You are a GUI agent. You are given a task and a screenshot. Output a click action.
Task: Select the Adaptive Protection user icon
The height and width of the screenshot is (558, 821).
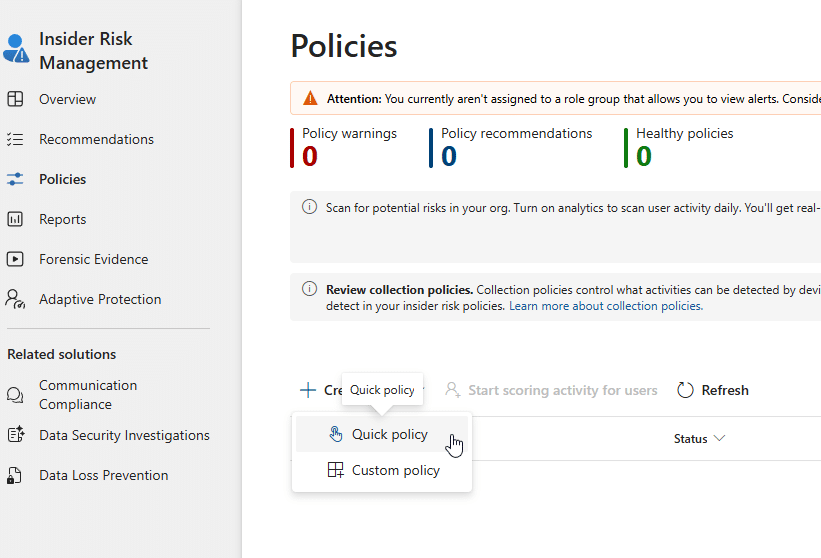tap(15, 299)
